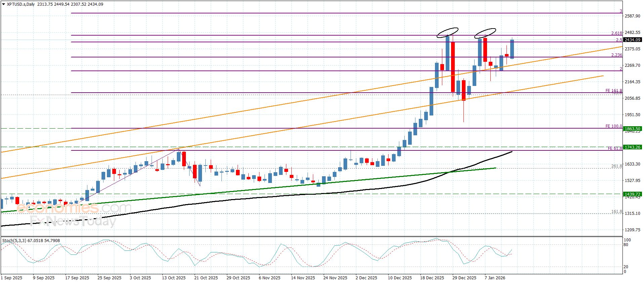Select the green 1743.26 price level tag

point(632,147)
